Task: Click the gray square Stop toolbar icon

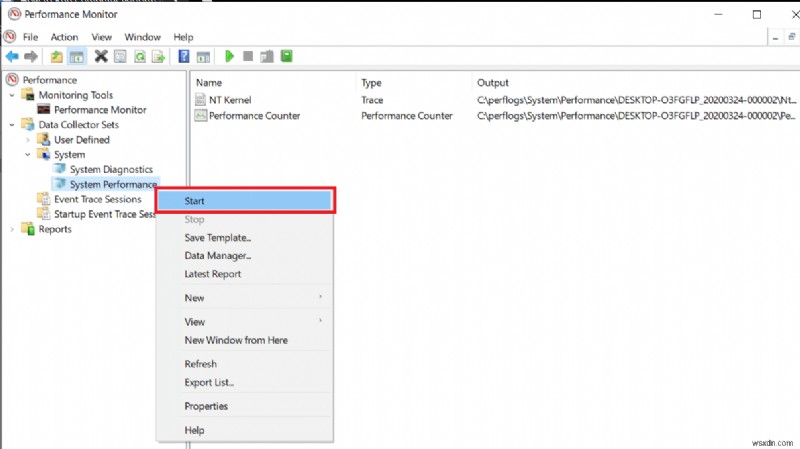Action: pos(248,56)
